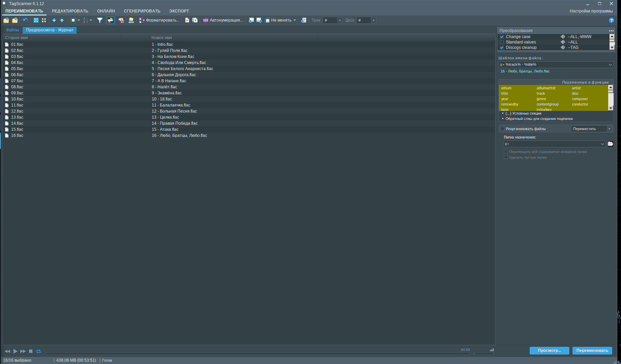621x364 pixels.
Task: Open Настройки программы
Action: [591, 11]
